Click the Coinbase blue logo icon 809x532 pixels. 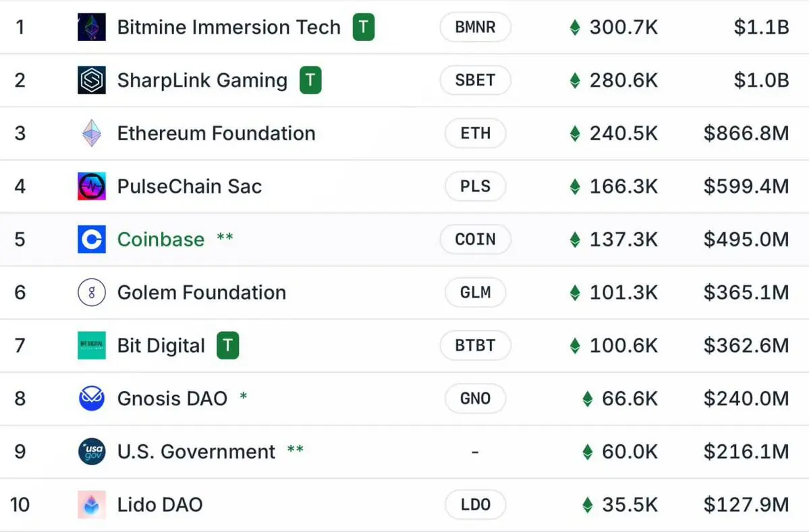91,239
